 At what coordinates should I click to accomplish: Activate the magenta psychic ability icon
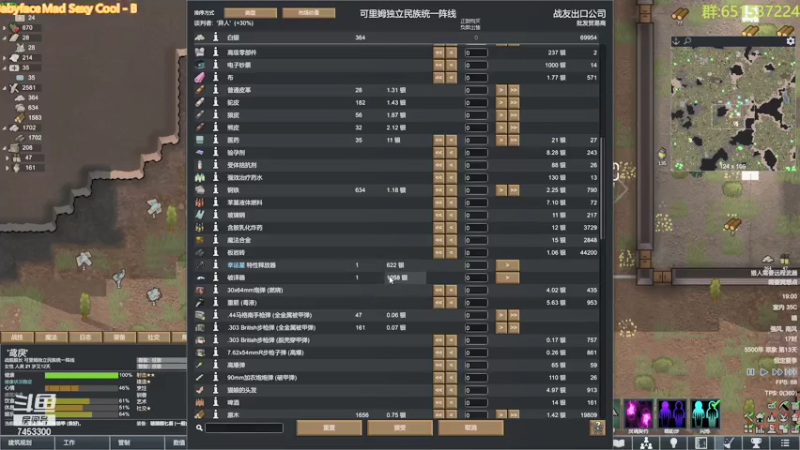638,413
